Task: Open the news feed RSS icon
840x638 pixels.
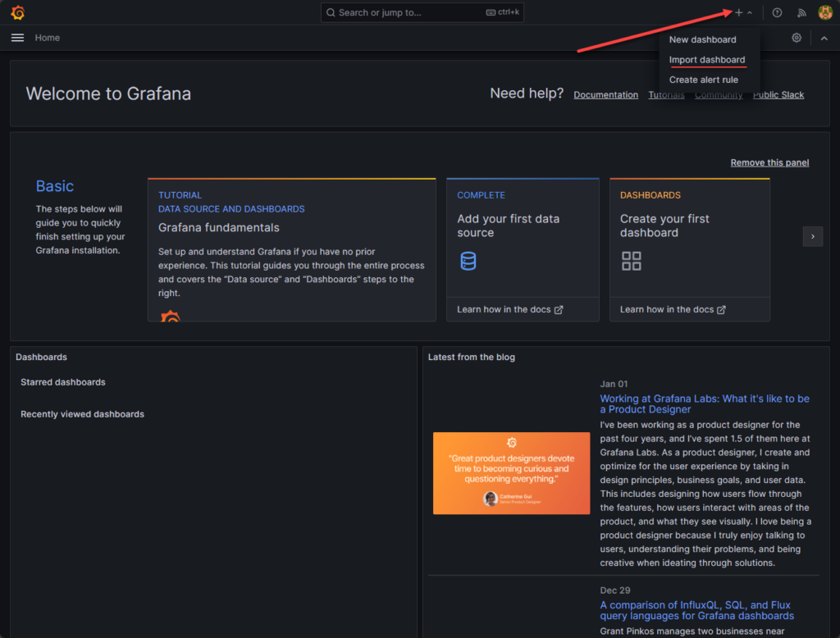Action: [x=801, y=11]
